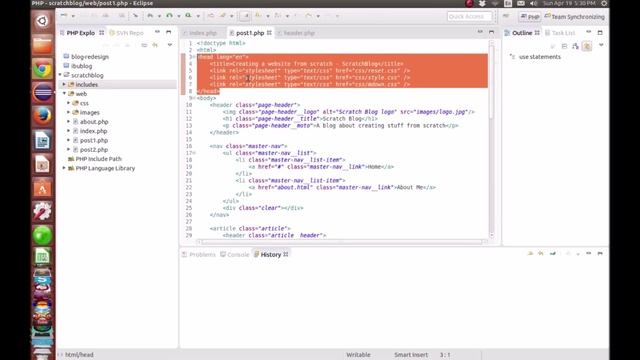Switch to PHP Explorer tab

coord(80,33)
